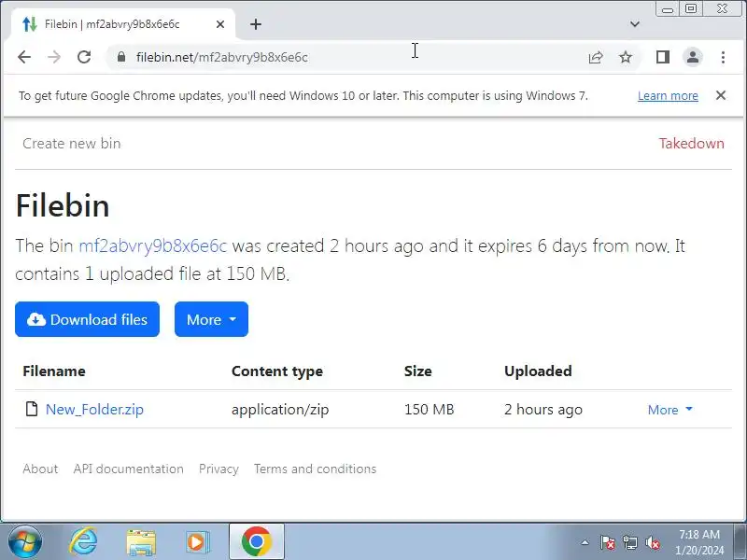747x560 pixels.
Task: Open API documentation footer link
Action: point(128,469)
